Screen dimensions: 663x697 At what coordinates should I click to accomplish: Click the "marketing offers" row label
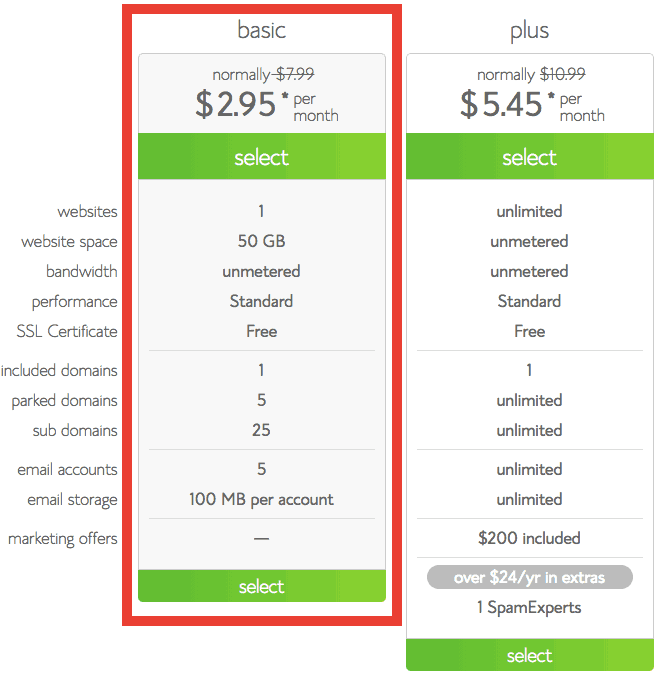63,539
